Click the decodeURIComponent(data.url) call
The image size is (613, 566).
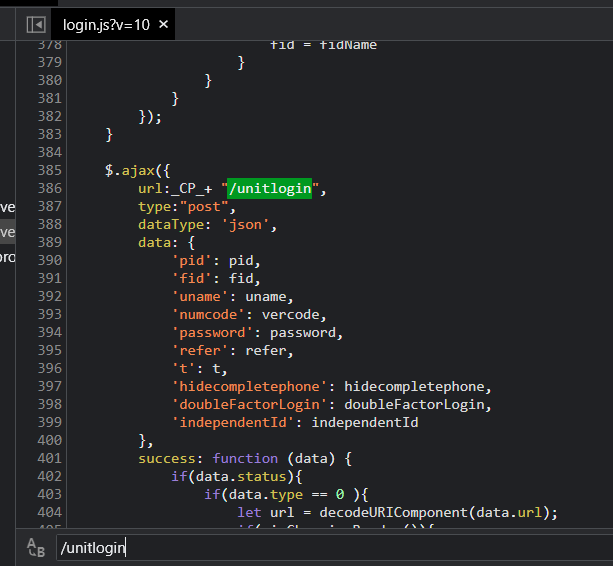(434, 512)
